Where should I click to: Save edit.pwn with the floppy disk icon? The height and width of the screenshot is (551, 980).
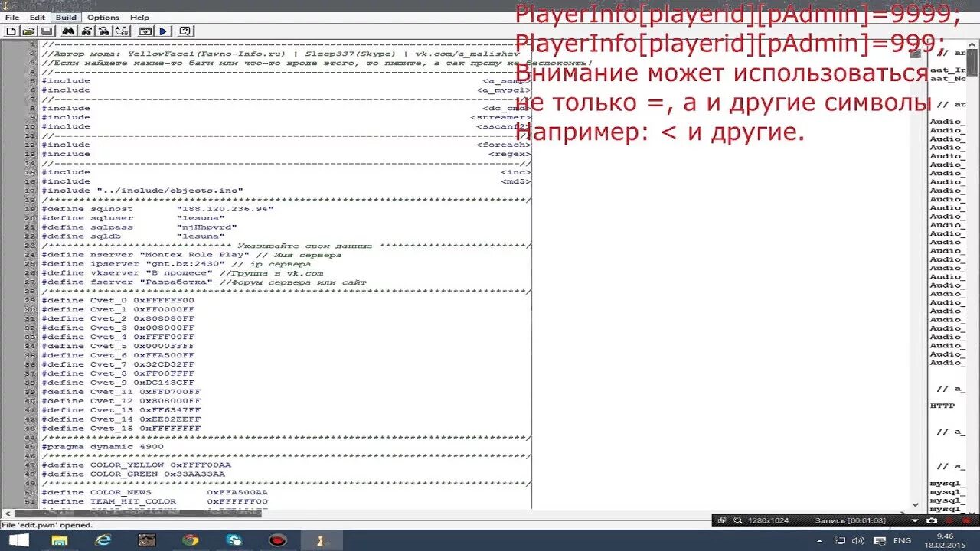pyautogui.click(x=47, y=31)
